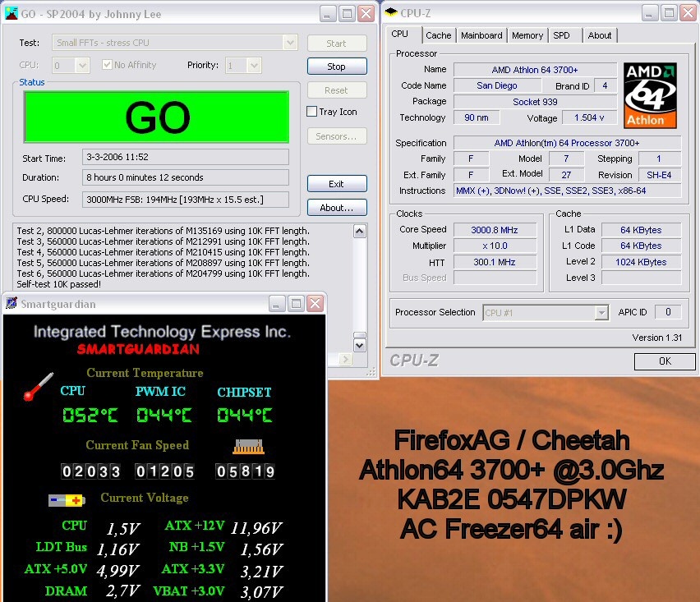The height and width of the screenshot is (602, 700).
Task: Click the Name value AMD Athlon 64 3700+
Action: tap(535, 70)
